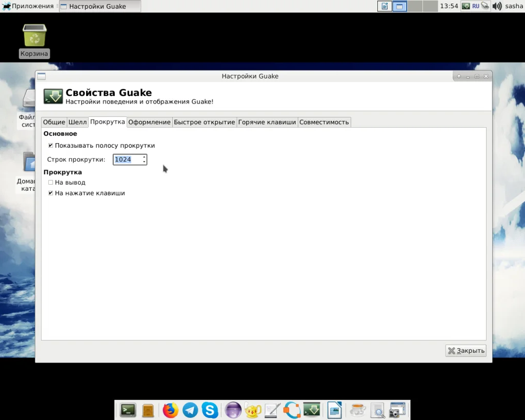Increase Строк прокрутки with up arrow
This screenshot has width=525, height=420.
point(144,157)
